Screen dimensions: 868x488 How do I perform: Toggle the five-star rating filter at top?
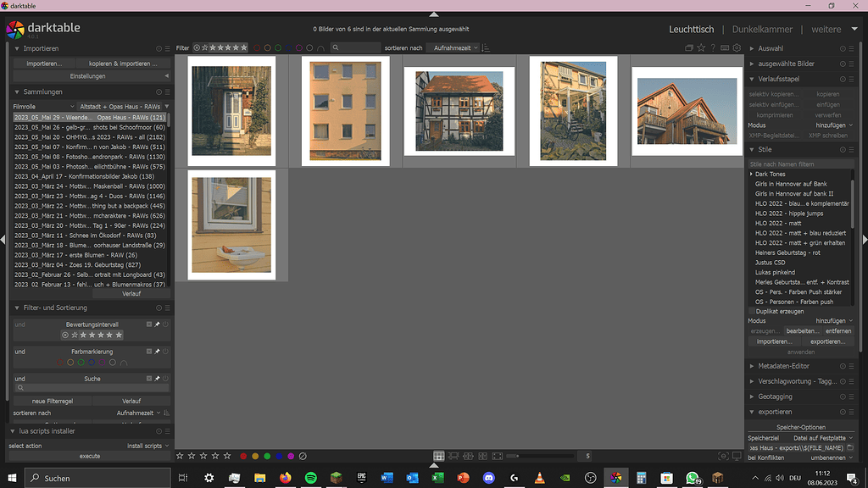click(x=243, y=47)
